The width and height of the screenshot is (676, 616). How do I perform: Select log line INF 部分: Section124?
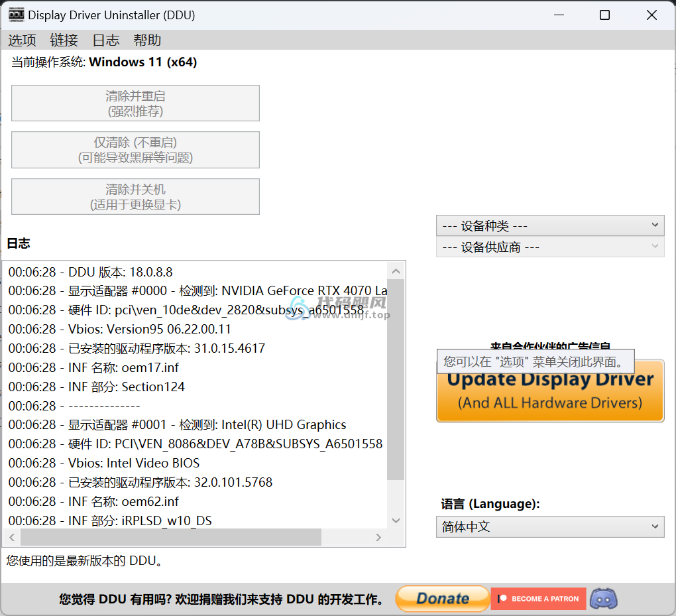pyautogui.click(x=97, y=387)
